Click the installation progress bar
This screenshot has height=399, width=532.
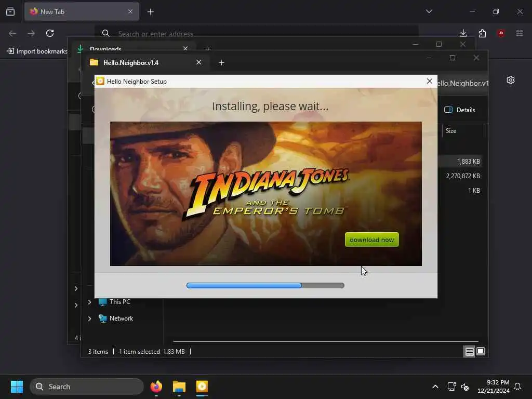tap(265, 285)
